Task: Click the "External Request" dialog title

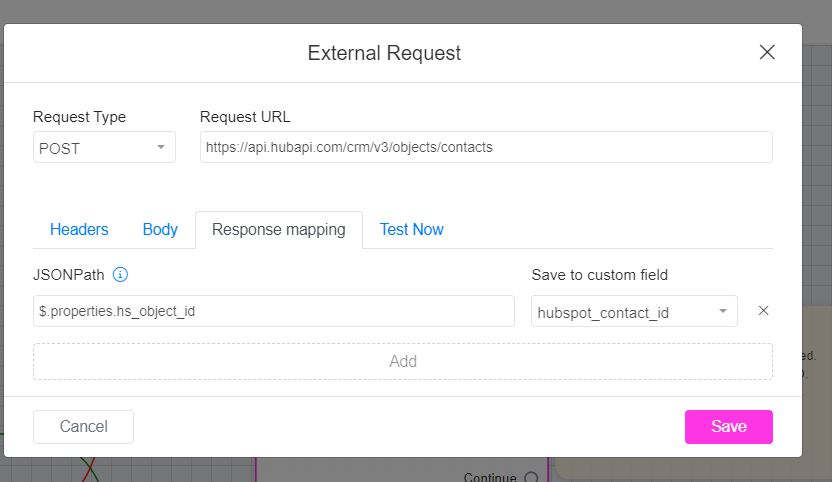Action: (x=384, y=53)
